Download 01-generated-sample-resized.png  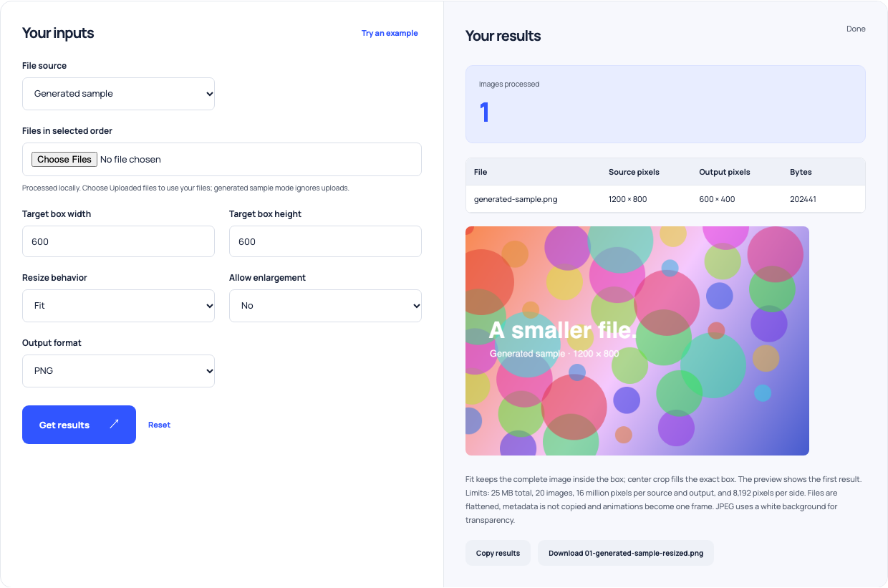point(626,553)
